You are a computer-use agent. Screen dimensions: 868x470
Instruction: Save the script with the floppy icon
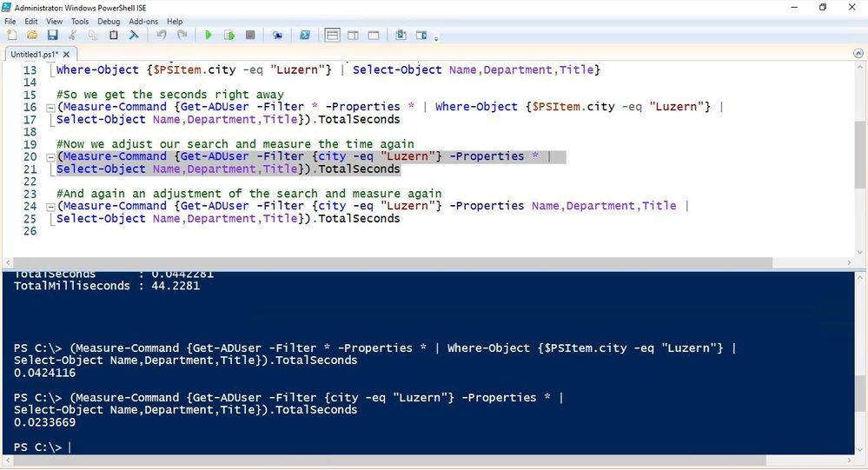tap(53, 36)
